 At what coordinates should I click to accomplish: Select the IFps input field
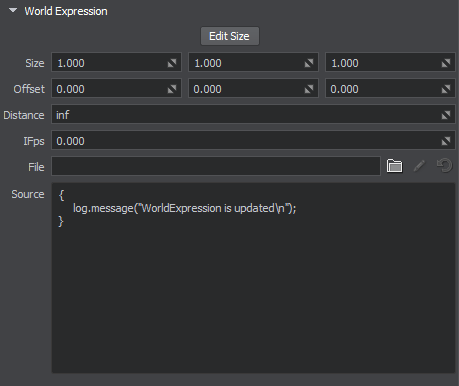[x=253, y=140]
